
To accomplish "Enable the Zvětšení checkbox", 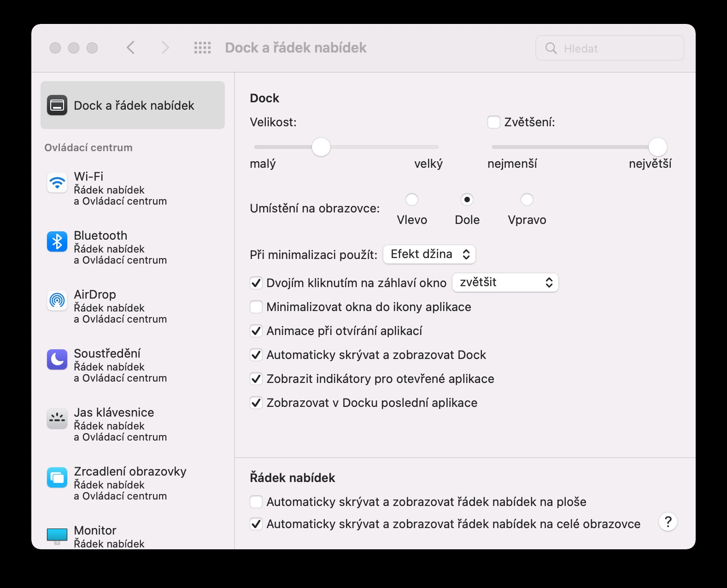I will (x=494, y=122).
